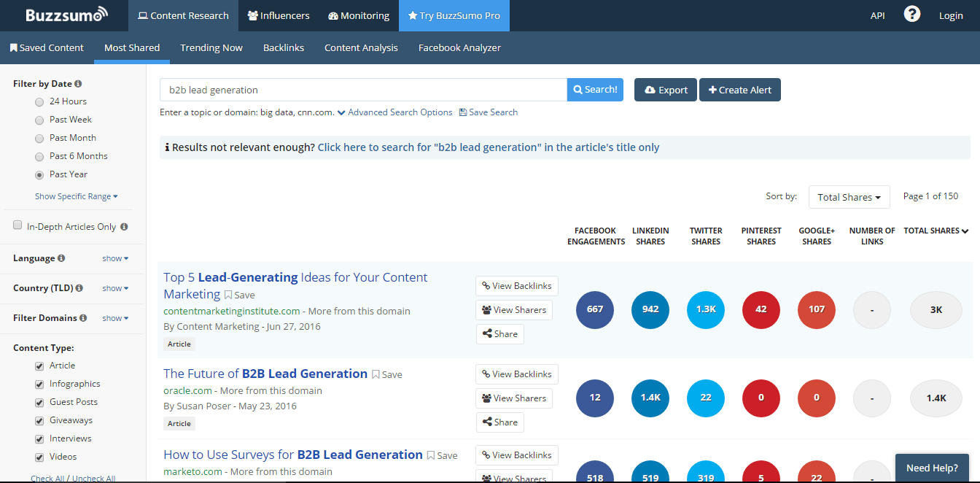The image size is (980, 483).
Task: Expand Show Specific Range date option
Action: 76,196
